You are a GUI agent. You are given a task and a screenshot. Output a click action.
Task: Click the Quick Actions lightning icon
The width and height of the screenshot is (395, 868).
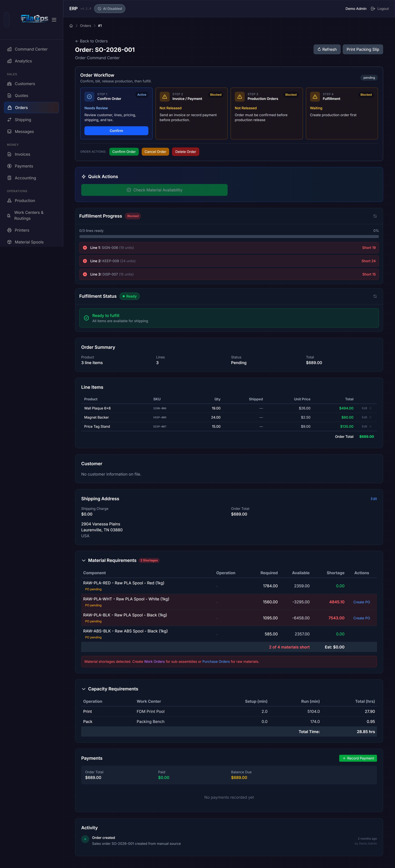84,177
